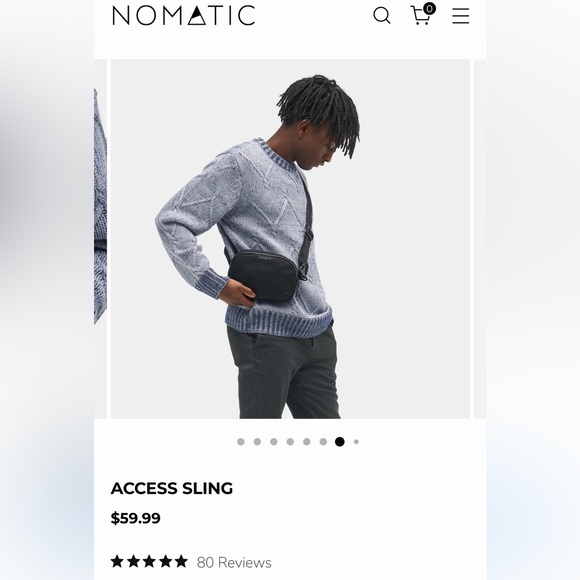The image size is (580, 580).
Task: Open the shopping cart
Action: tap(421, 16)
